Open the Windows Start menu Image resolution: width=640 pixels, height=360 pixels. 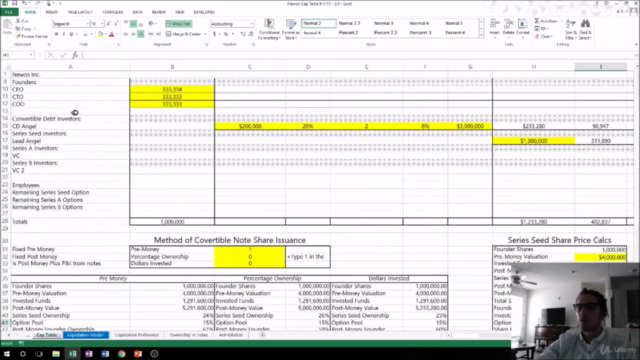(7, 354)
